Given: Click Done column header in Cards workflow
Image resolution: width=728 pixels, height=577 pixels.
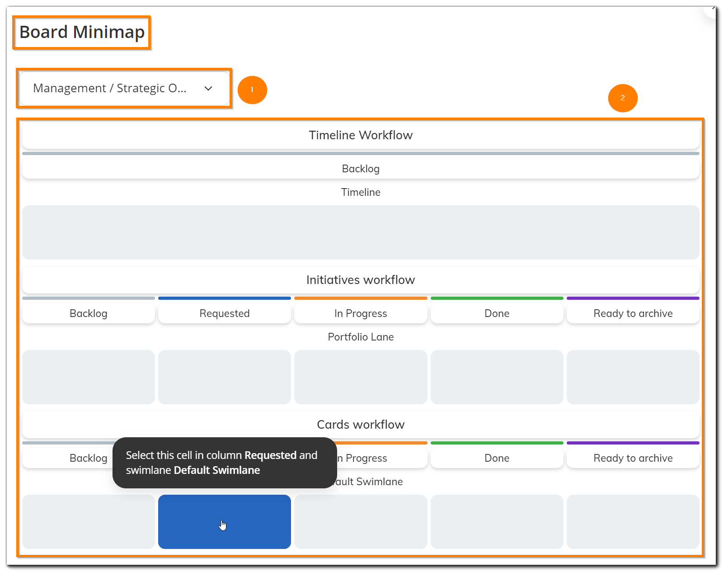Looking at the screenshot, I should point(497,458).
